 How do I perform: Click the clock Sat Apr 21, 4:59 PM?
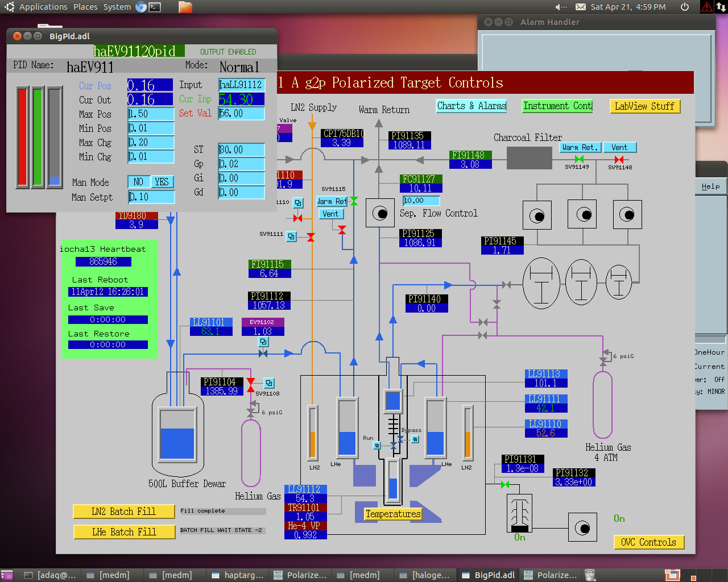pyautogui.click(x=628, y=7)
